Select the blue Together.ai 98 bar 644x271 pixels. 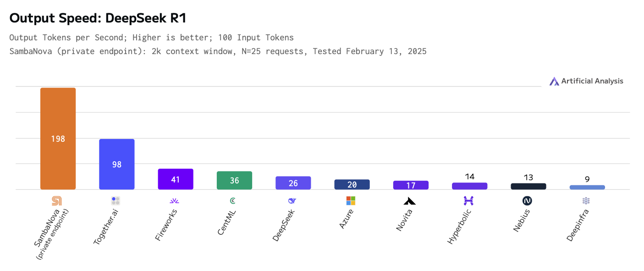click(117, 164)
